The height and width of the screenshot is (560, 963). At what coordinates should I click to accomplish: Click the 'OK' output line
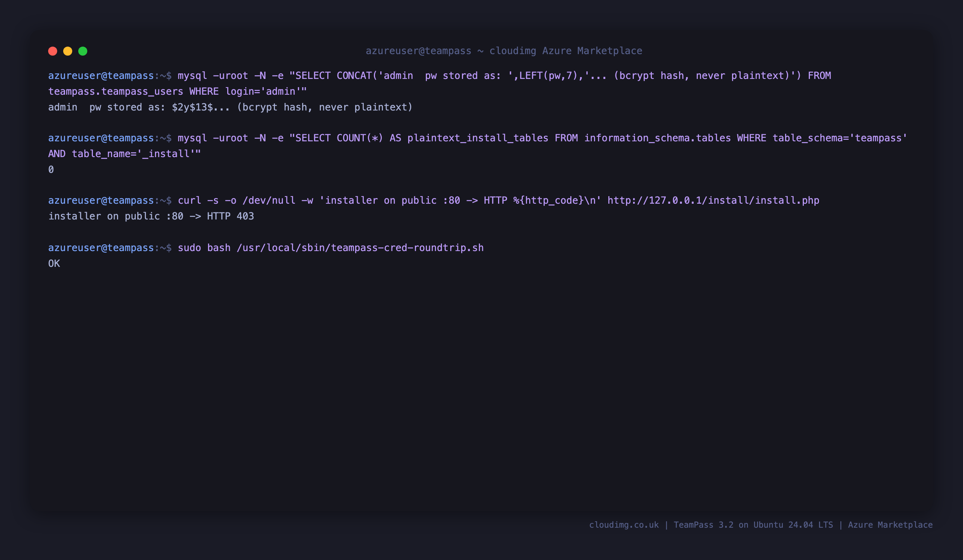pyautogui.click(x=54, y=264)
